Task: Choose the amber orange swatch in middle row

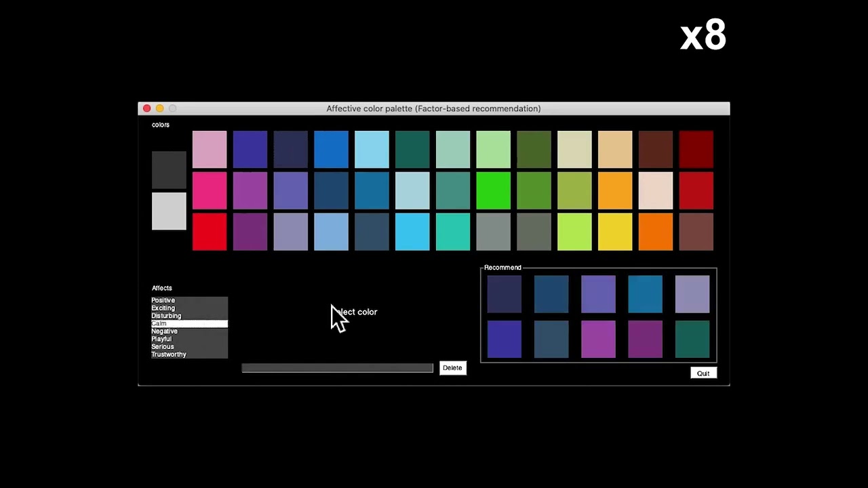Action: [x=615, y=190]
